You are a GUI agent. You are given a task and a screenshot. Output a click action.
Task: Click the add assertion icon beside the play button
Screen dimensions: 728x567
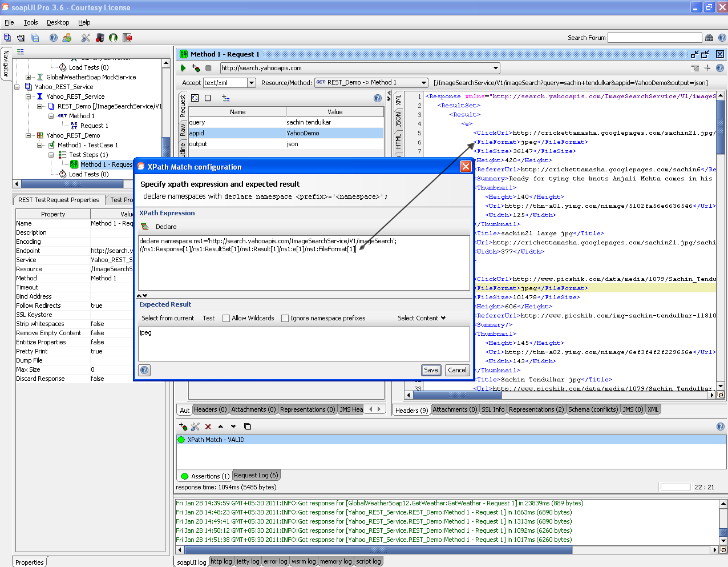(196, 68)
